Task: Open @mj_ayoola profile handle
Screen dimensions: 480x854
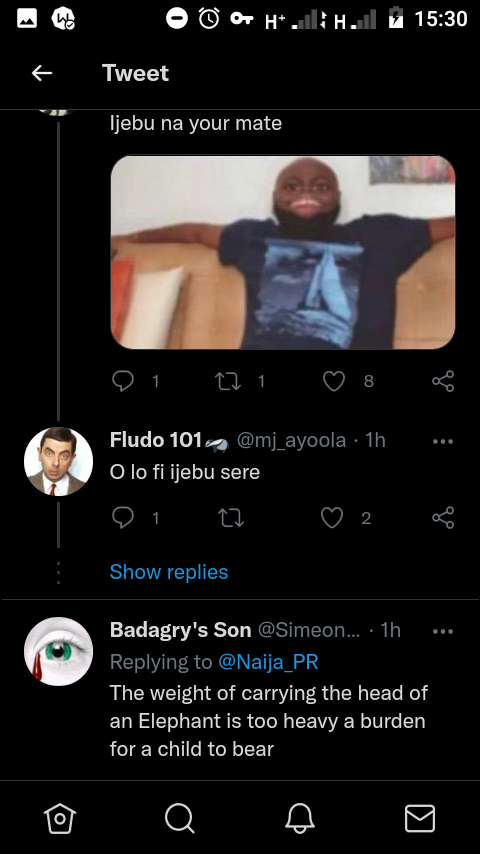Action: [291, 440]
